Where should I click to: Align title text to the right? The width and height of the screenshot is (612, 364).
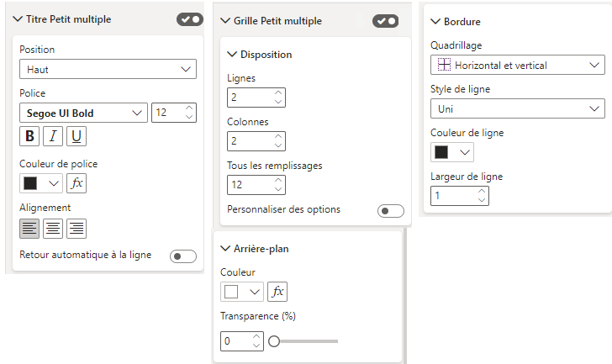click(x=76, y=229)
